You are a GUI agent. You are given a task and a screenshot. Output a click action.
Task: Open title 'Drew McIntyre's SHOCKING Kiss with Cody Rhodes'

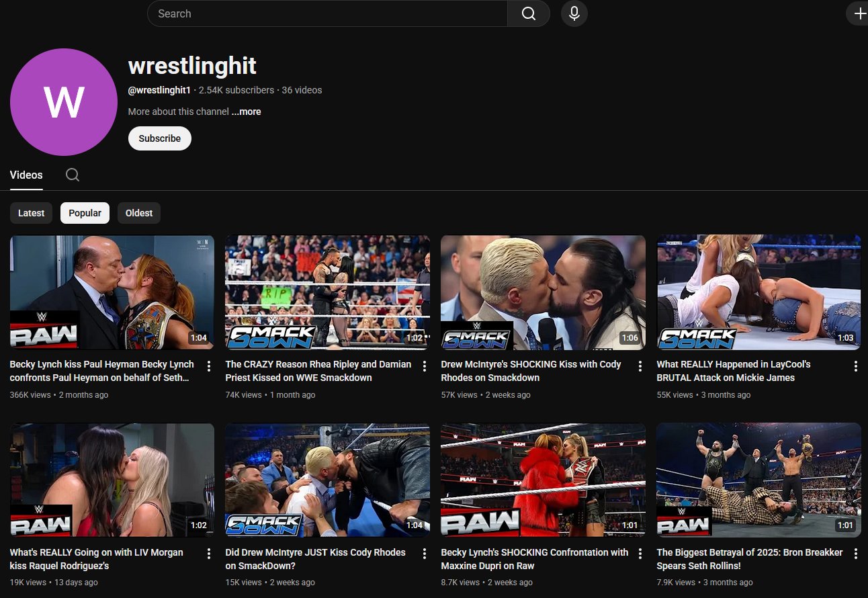pyautogui.click(x=531, y=371)
